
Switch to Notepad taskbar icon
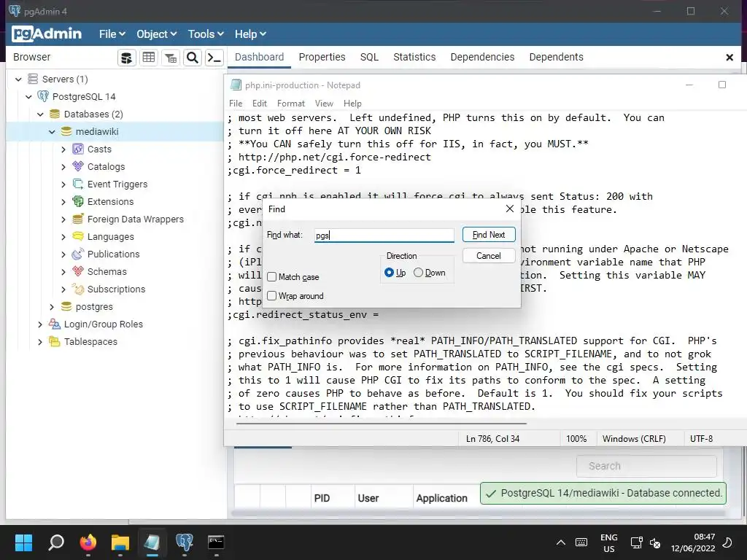point(152,542)
